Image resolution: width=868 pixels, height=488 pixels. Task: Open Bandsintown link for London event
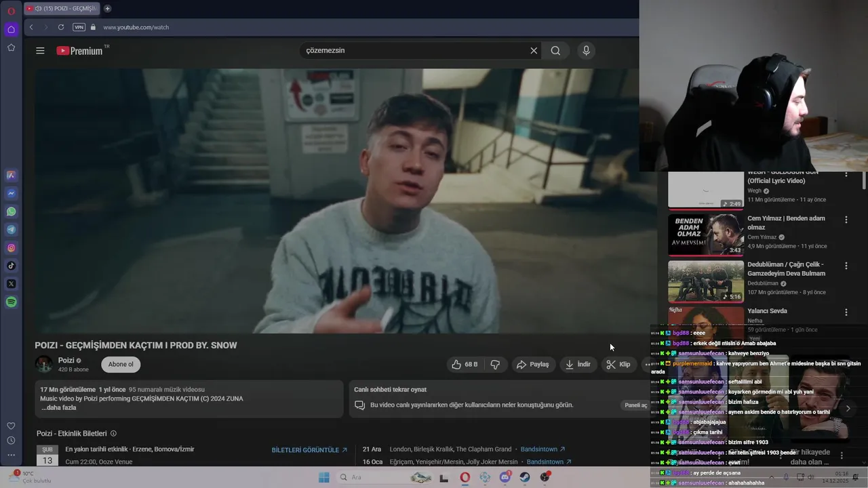pyautogui.click(x=542, y=449)
